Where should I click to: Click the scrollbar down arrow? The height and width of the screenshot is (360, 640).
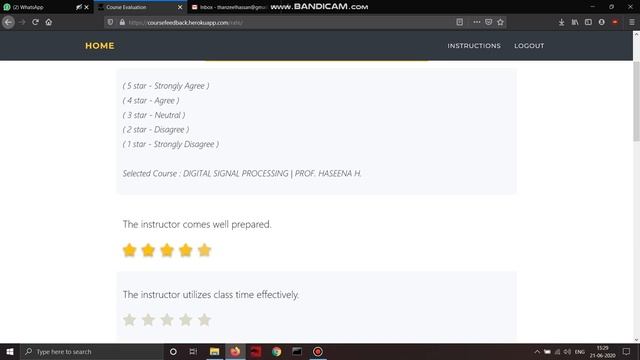click(x=636, y=340)
